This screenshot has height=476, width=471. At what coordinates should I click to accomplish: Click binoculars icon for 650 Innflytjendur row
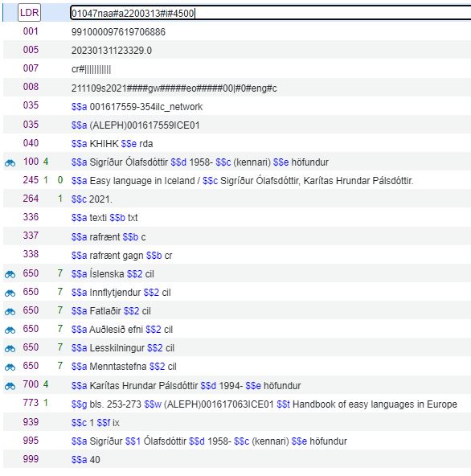tap(10, 293)
